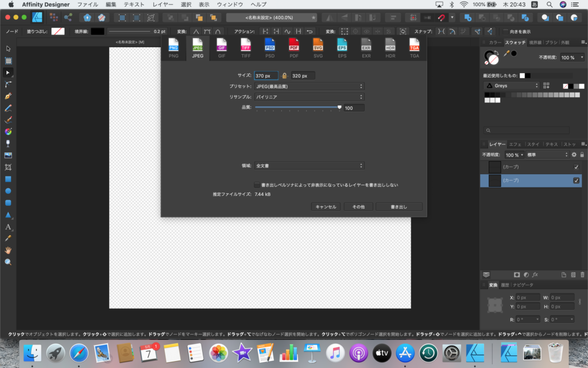
Task: Switch to the カラー panel tab
Action: (495, 43)
